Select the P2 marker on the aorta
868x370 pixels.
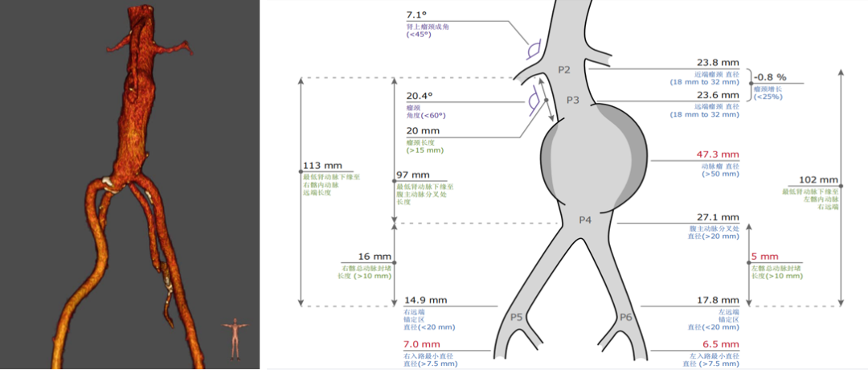click(x=564, y=70)
